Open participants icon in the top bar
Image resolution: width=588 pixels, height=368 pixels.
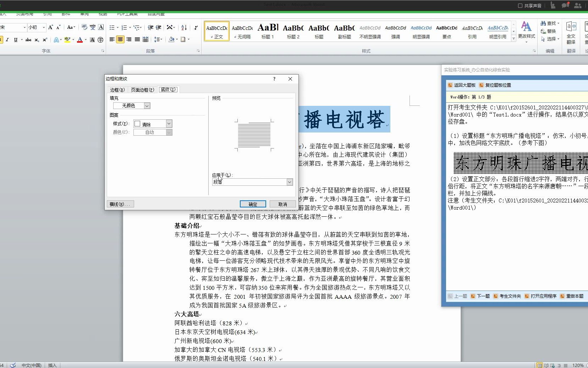(x=578, y=5)
